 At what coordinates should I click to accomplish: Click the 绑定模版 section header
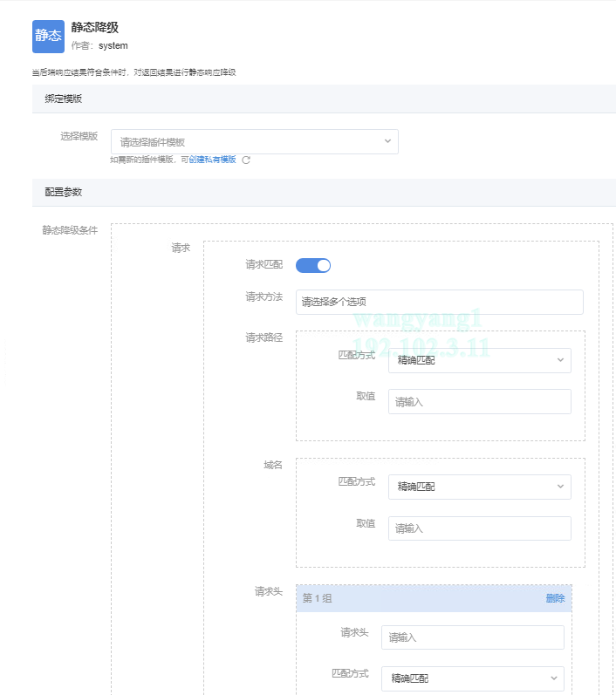[64, 99]
